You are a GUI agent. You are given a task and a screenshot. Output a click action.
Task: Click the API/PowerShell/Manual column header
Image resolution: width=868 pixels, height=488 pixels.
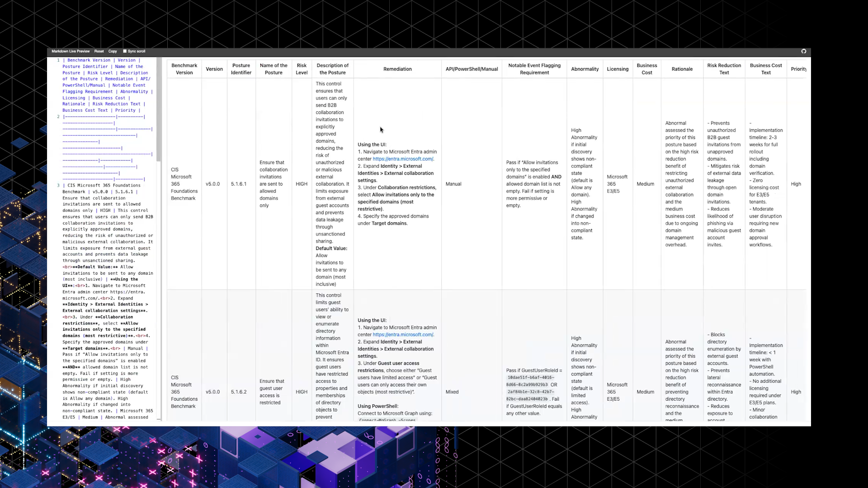(472, 69)
